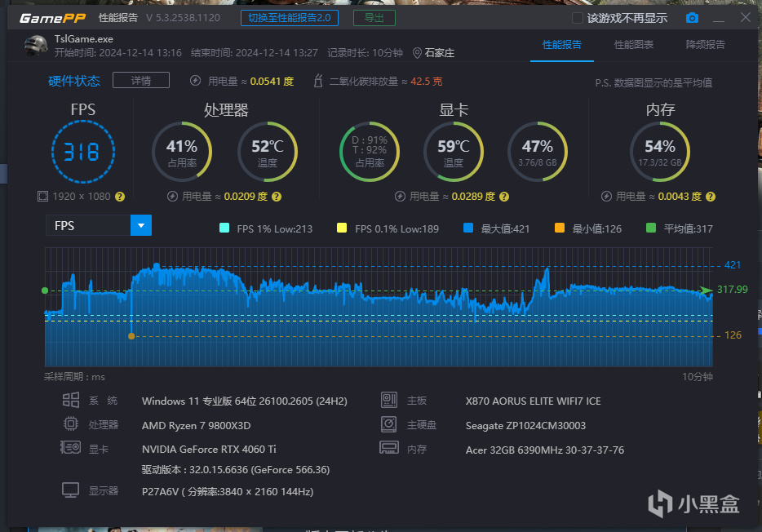Click the blue 最大值 legend swatch

468,228
